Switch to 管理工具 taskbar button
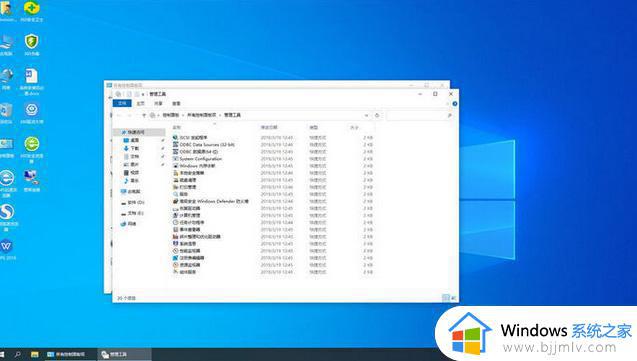This screenshot has height=361, width=637. (124, 354)
